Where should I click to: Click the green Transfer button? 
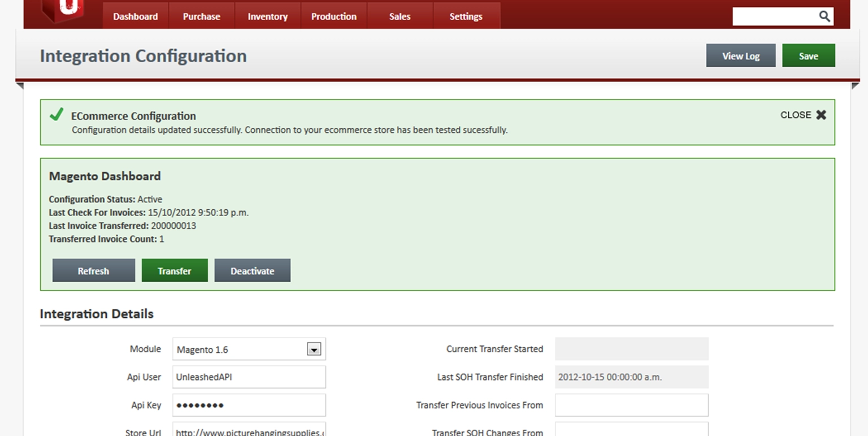175,271
